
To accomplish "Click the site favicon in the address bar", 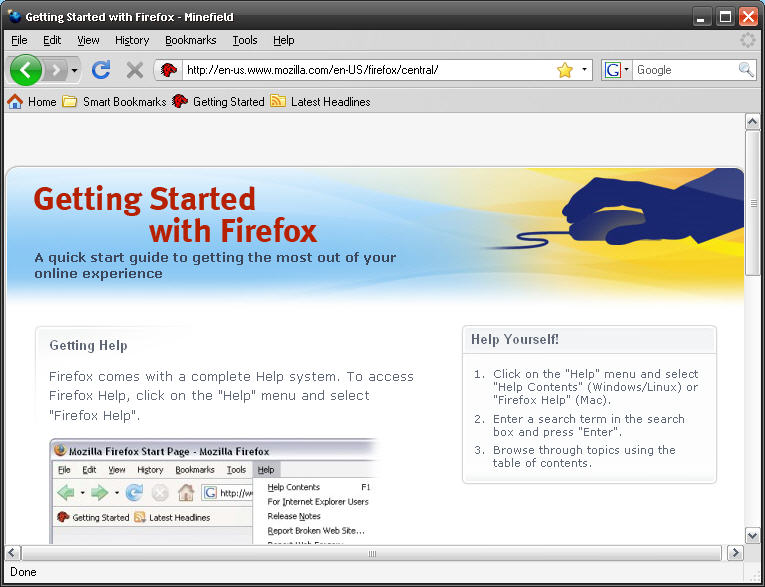I will tap(169, 70).
